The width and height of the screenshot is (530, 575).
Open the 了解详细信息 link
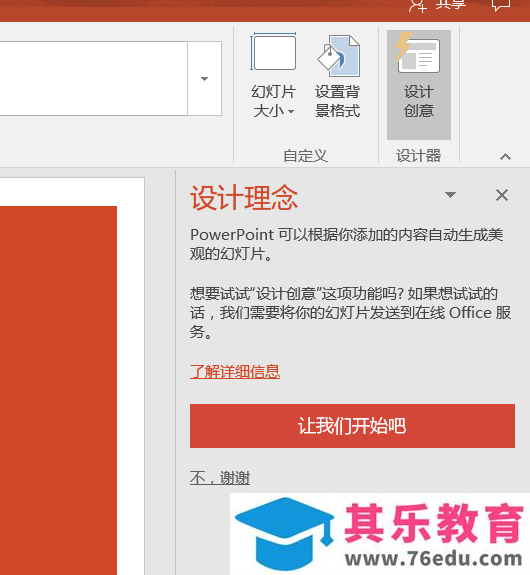(x=235, y=371)
